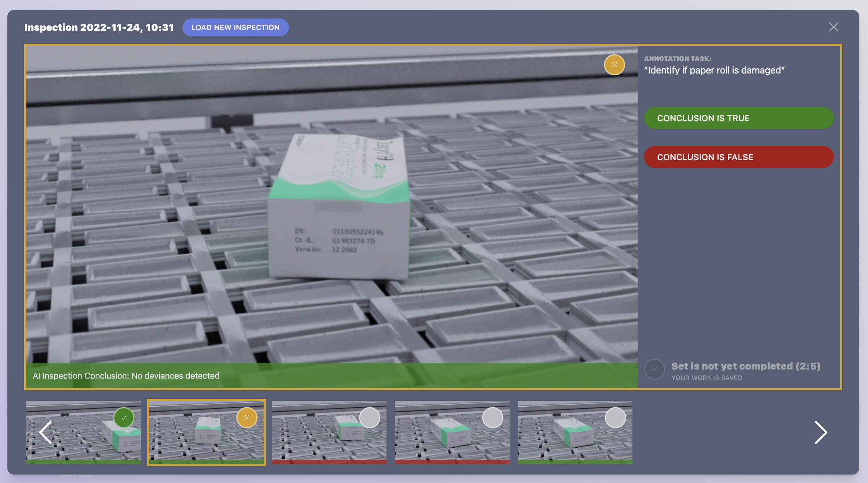Open fourth thumbnail with red status bar

click(452, 432)
